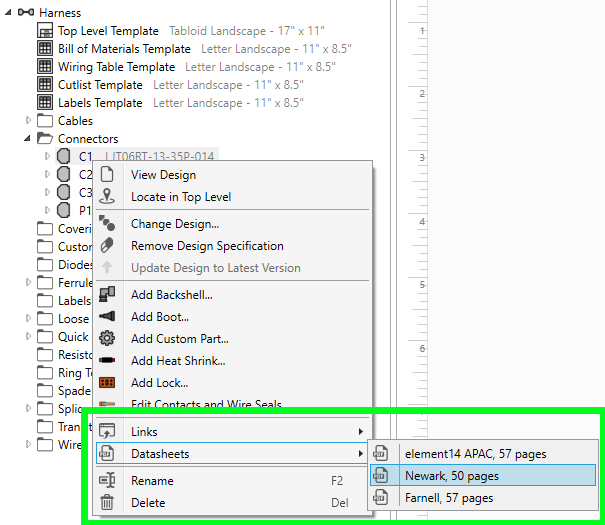
Task: Click the Links window icon
Action: 107,431
